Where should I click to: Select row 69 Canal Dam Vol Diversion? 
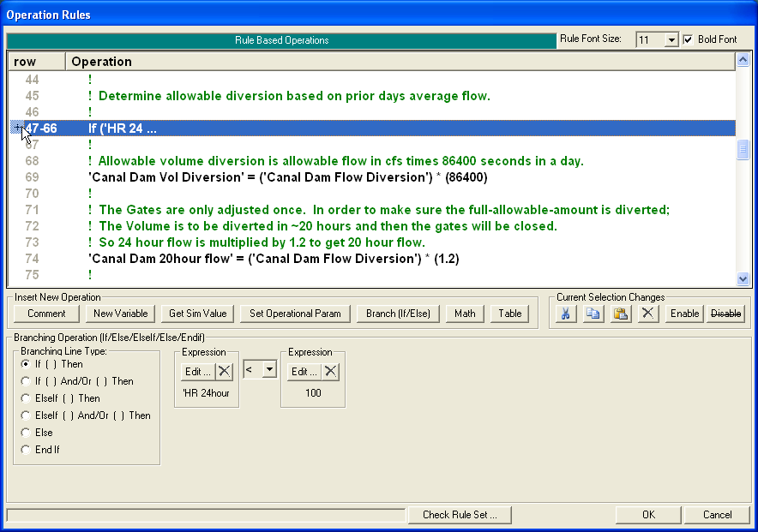pos(287,177)
